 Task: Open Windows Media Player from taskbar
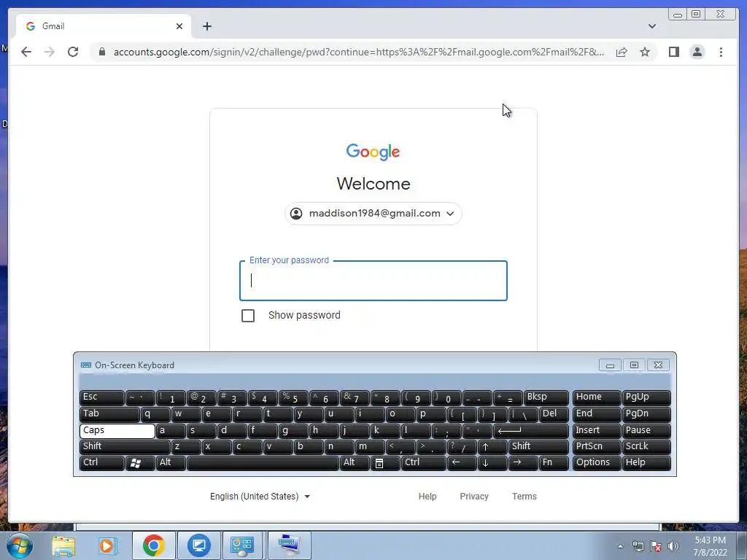point(107,545)
